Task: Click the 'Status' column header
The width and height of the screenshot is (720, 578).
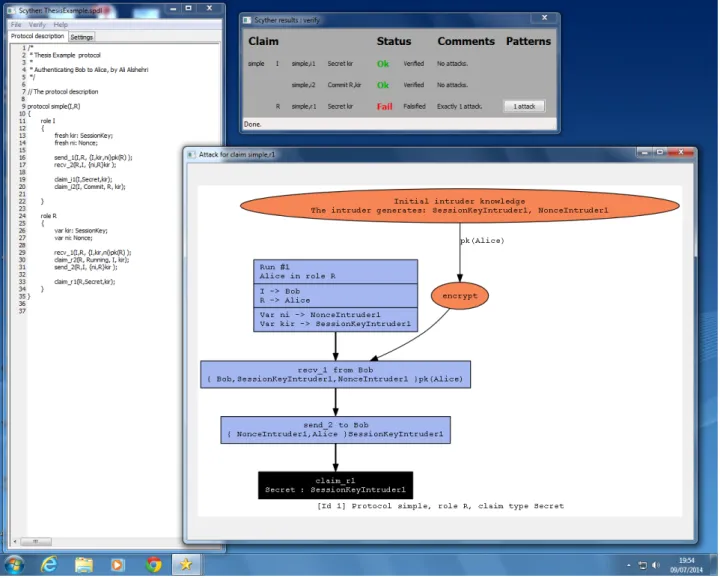Action: pos(394,41)
